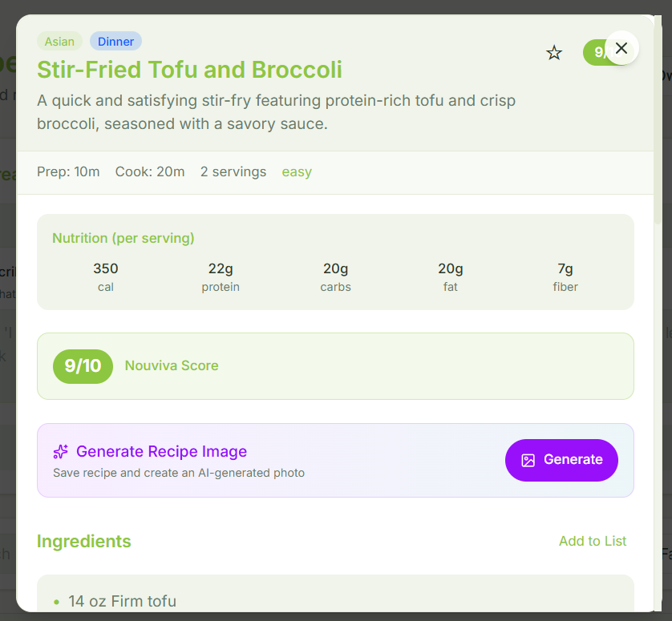Click the Generate button to create a recipe photo

coord(561,460)
